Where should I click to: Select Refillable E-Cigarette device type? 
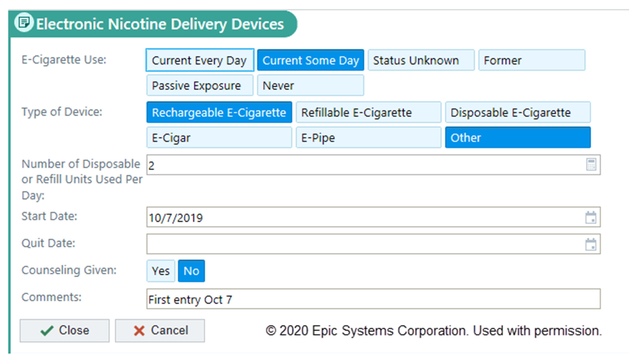point(368,112)
